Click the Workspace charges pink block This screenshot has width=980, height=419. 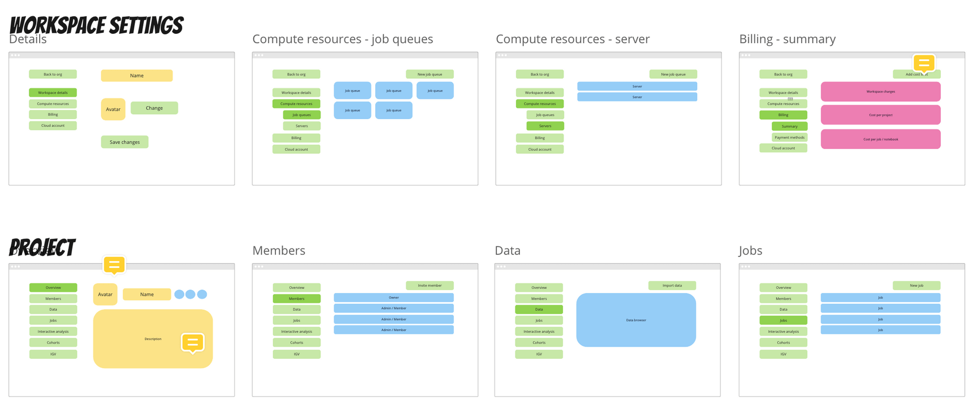[x=881, y=92]
